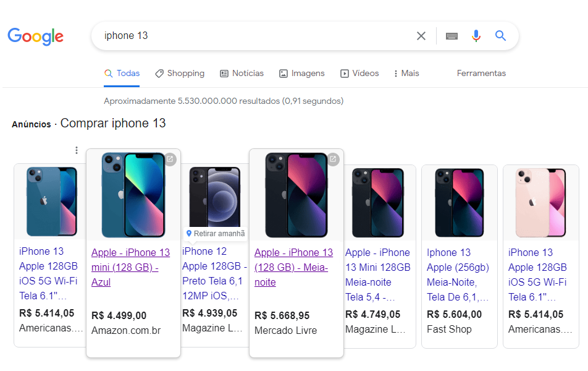Open 'iPhone 12 Apple 128GB - Preto' link
This screenshot has height=371, width=588.
tap(214, 273)
